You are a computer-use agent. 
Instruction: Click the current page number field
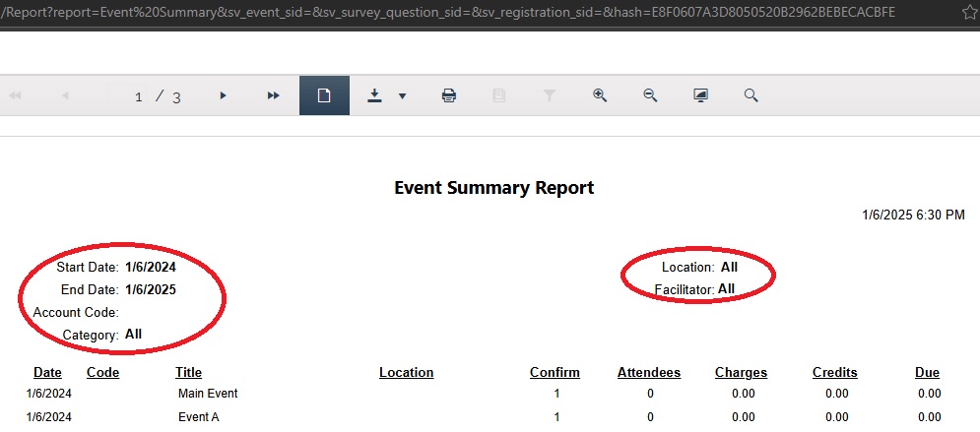coord(139,96)
